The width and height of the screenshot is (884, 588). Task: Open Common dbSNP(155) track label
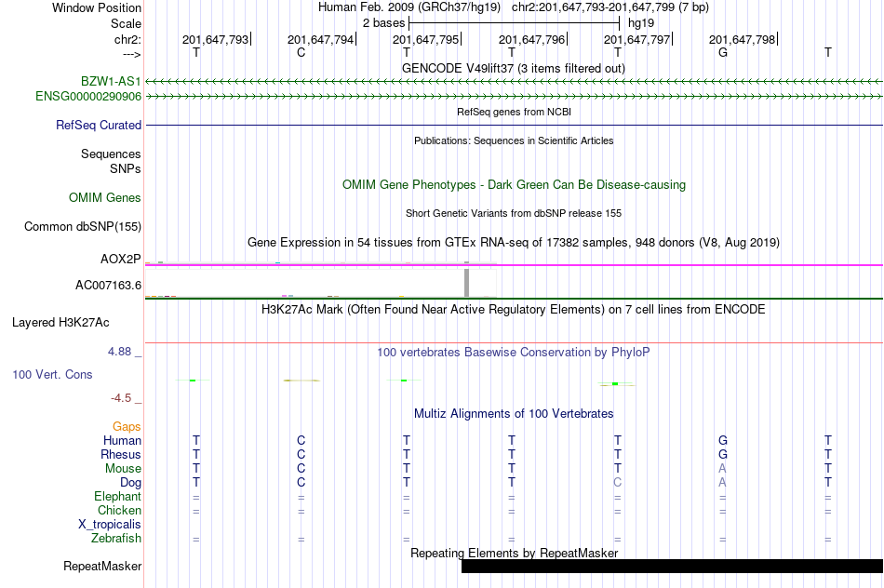click(82, 227)
